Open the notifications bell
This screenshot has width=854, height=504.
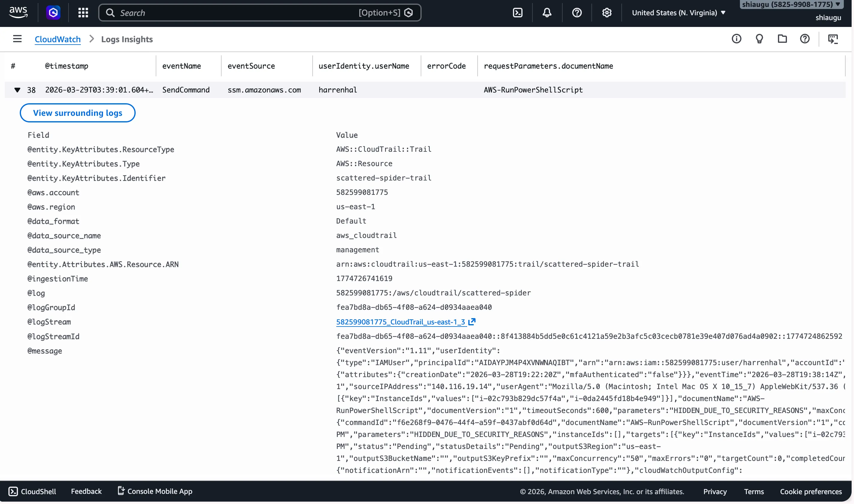[x=547, y=13]
